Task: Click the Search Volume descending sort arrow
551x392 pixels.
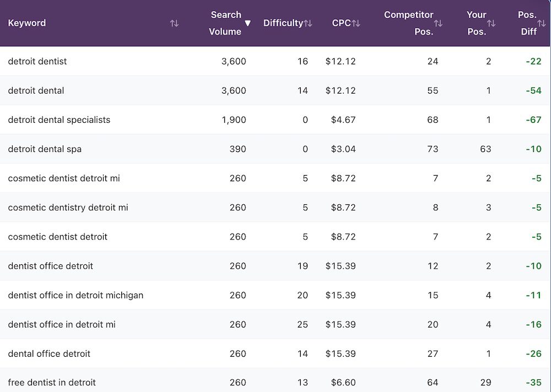Action: click(x=247, y=23)
